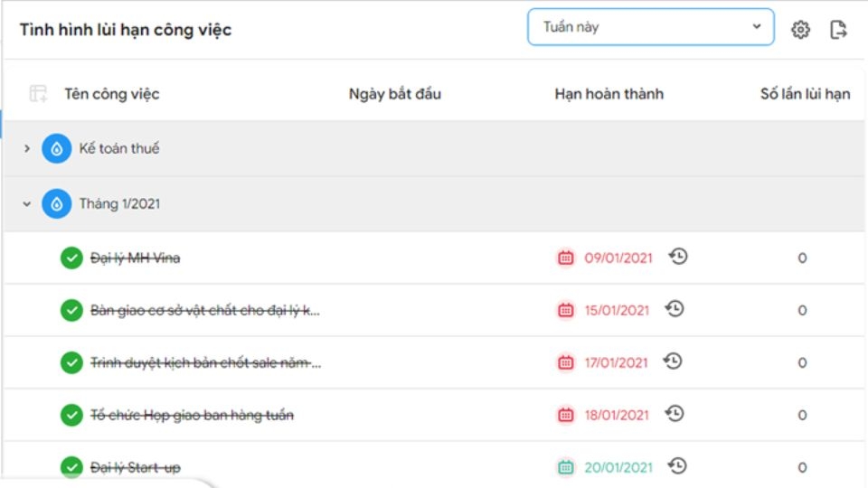
Task: Select the Tháng 1/2021 project droplet icon
Action: pos(56,203)
